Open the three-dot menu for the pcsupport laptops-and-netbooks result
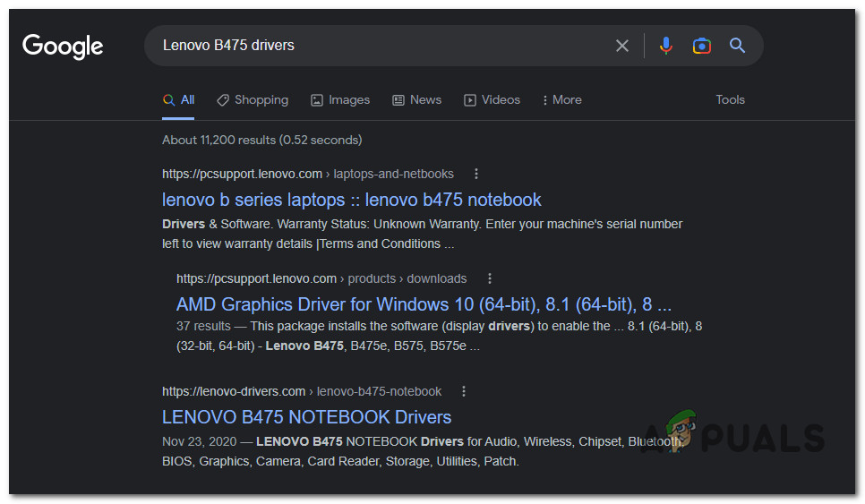865x504 pixels. 476,174
